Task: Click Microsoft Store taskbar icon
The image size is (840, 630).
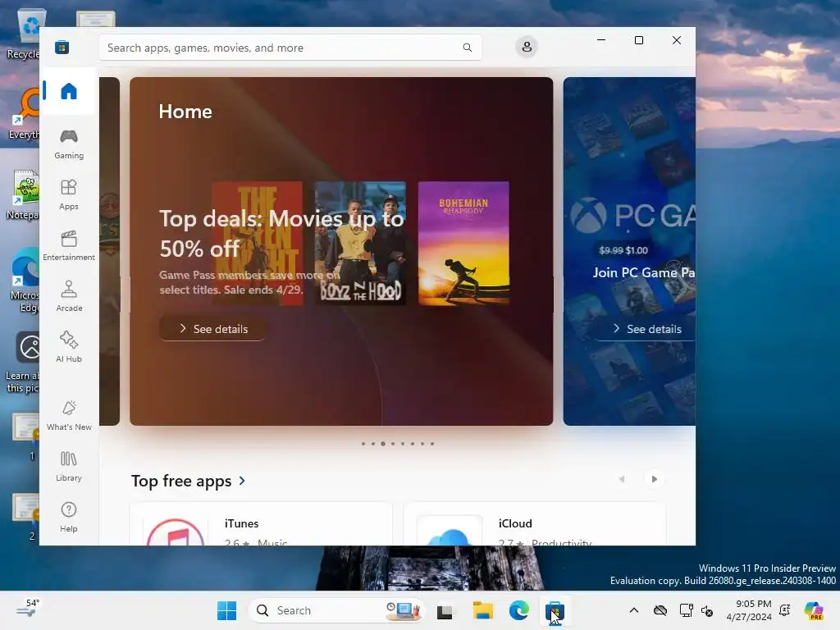Action: click(x=555, y=610)
